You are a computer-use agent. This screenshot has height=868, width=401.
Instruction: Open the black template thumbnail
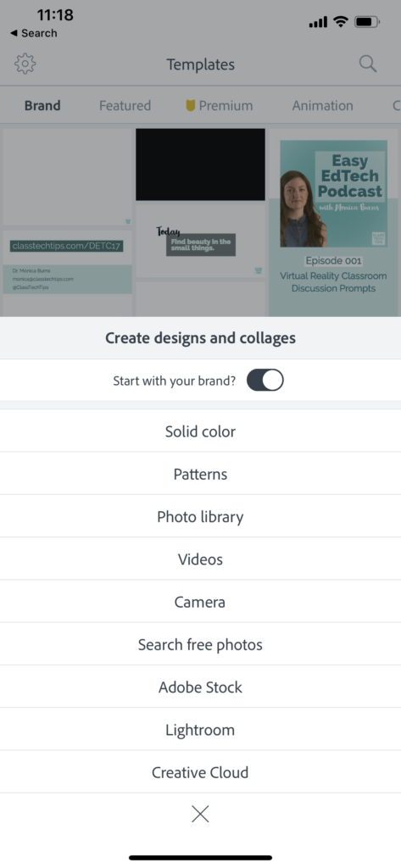[x=200, y=164]
